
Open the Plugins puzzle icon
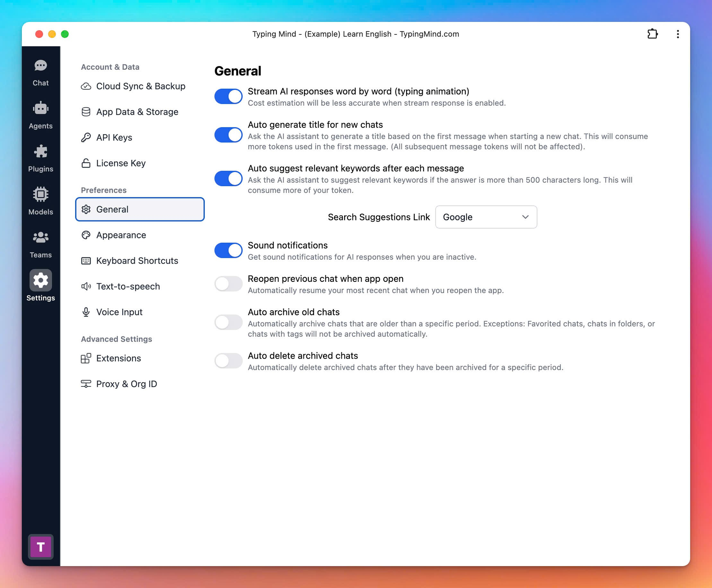[41, 152]
